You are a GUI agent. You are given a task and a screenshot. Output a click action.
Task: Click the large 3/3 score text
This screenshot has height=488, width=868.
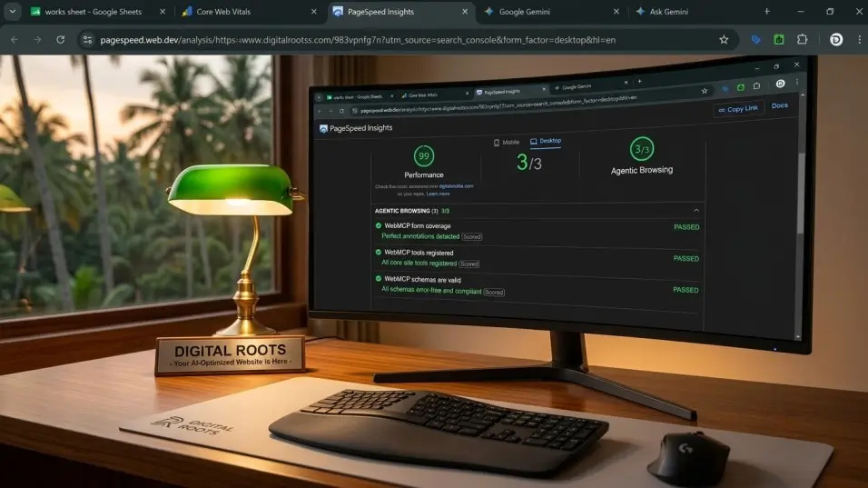(x=528, y=163)
